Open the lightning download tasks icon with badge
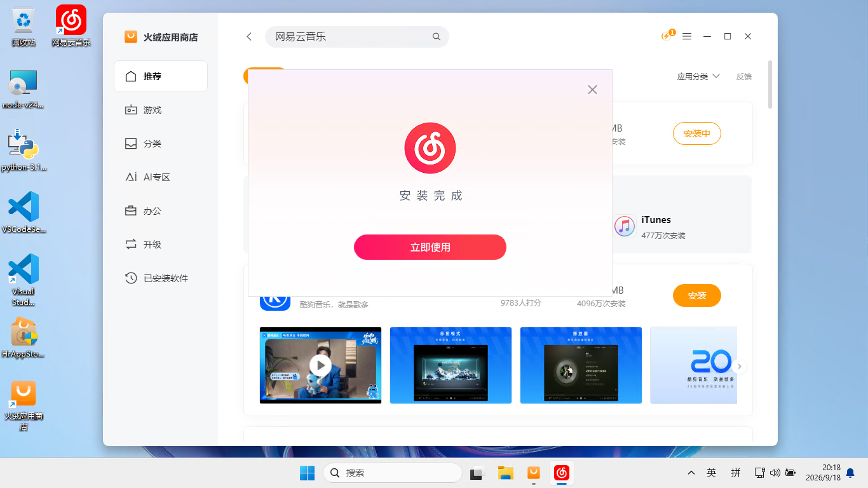This screenshot has width=868, height=488. click(x=667, y=36)
